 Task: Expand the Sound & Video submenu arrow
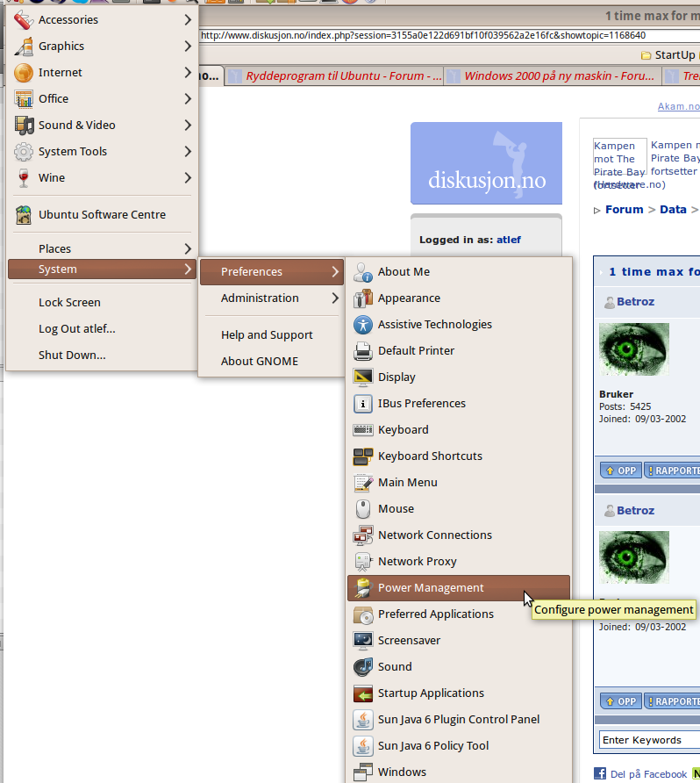coord(188,126)
